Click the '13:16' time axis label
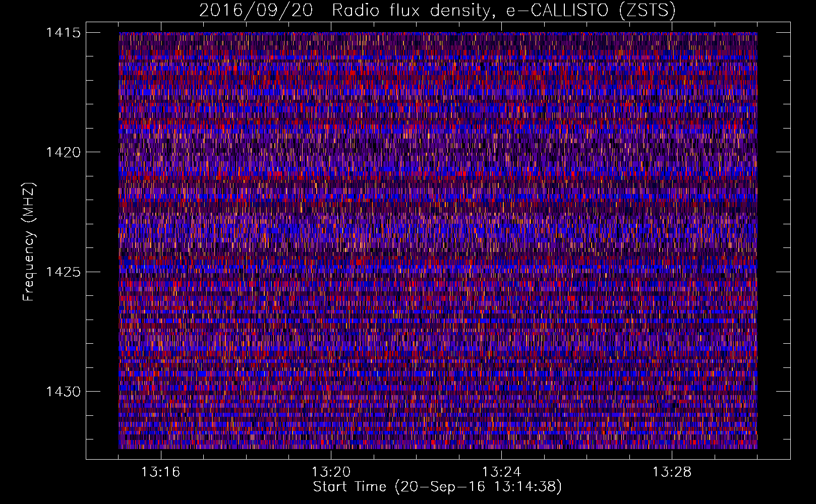The width and height of the screenshot is (816, 504). [x=160, y=472]
